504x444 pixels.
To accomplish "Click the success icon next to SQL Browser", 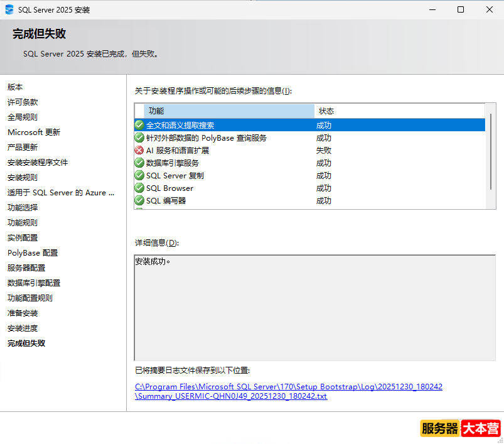I will tap(139, 188).
